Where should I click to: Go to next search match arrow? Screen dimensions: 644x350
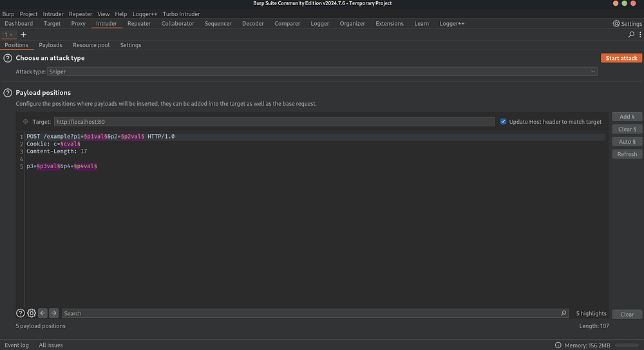(x=54, y=313)
